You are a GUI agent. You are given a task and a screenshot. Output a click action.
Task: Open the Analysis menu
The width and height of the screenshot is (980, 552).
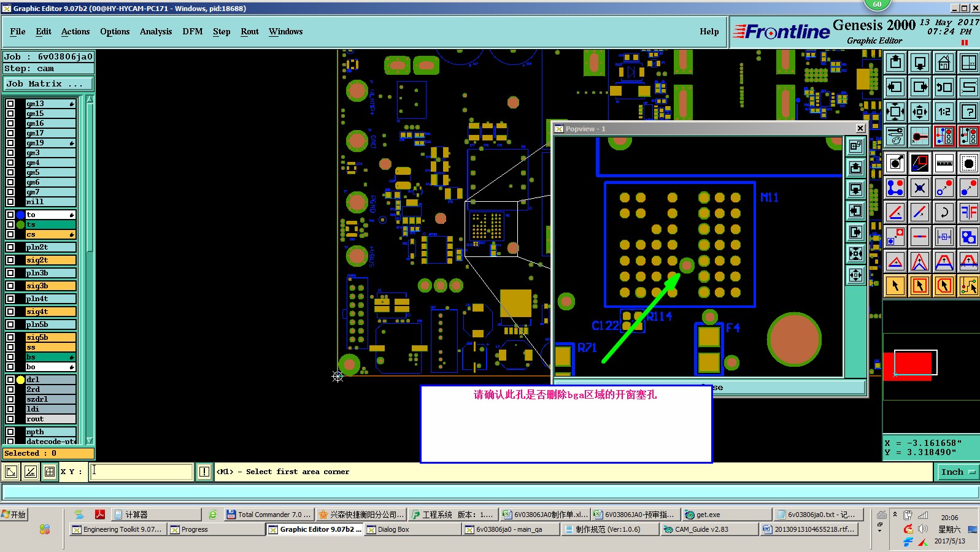(x=156, y=31)
